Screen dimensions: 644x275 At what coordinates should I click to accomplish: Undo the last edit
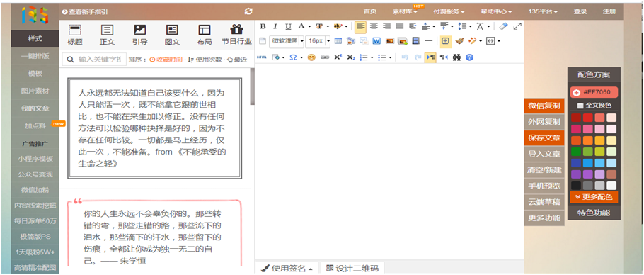tap(405, 57)
